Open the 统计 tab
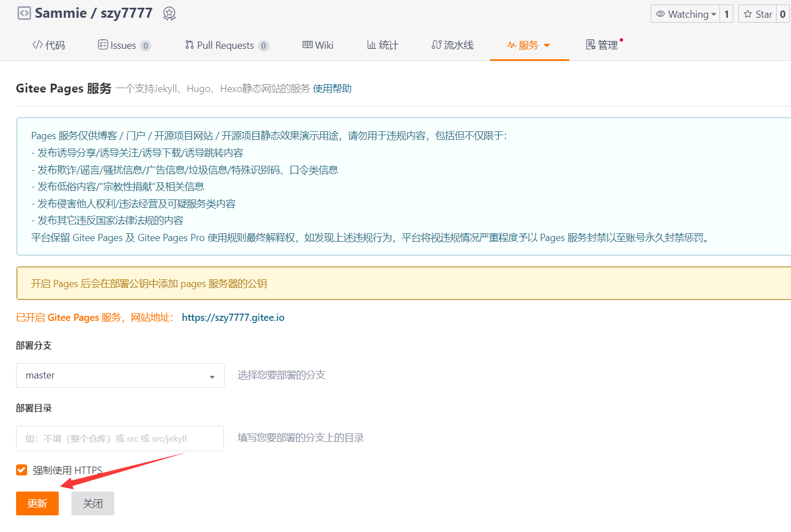The image size is (791, 532). [382, 45]
